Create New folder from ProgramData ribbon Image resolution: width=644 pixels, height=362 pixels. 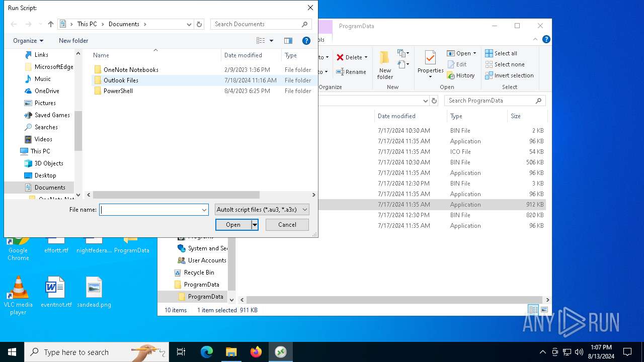coord(385,65)
